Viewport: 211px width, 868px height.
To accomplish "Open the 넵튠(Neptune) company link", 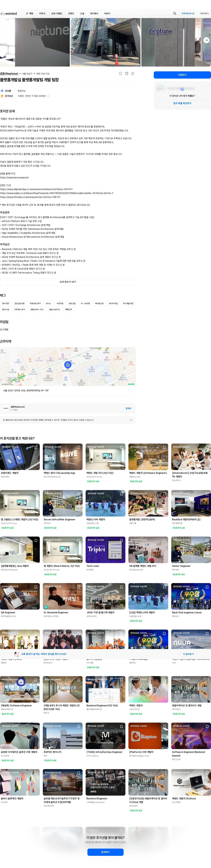I will point(9,73).
